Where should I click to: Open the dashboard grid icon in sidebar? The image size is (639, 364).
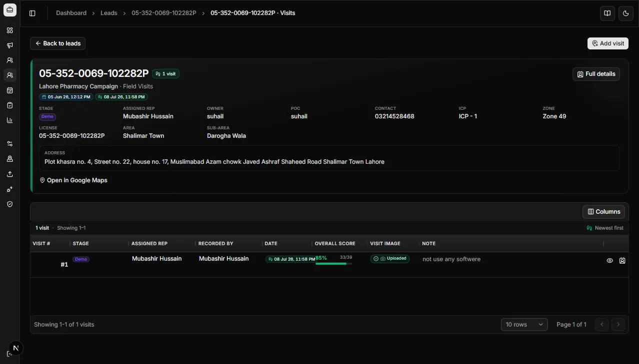pyautogui.click(x=9, y=30)
